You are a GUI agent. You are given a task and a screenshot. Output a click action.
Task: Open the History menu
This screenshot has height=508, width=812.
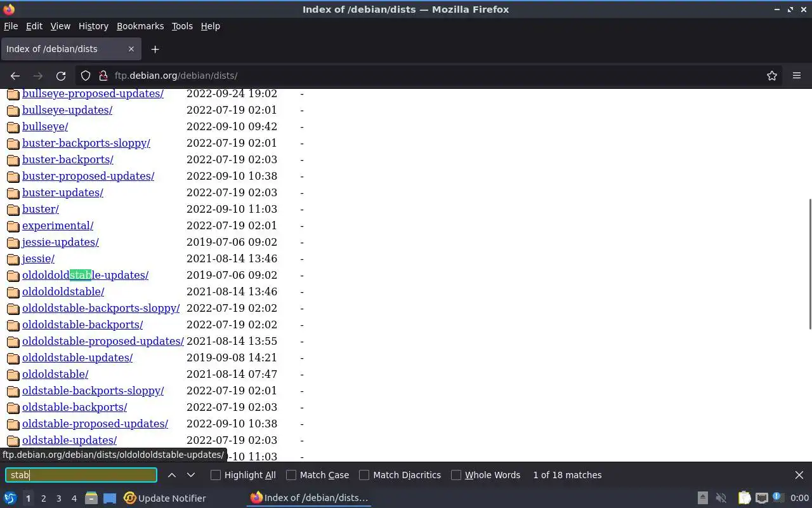(x=93, y=26)
